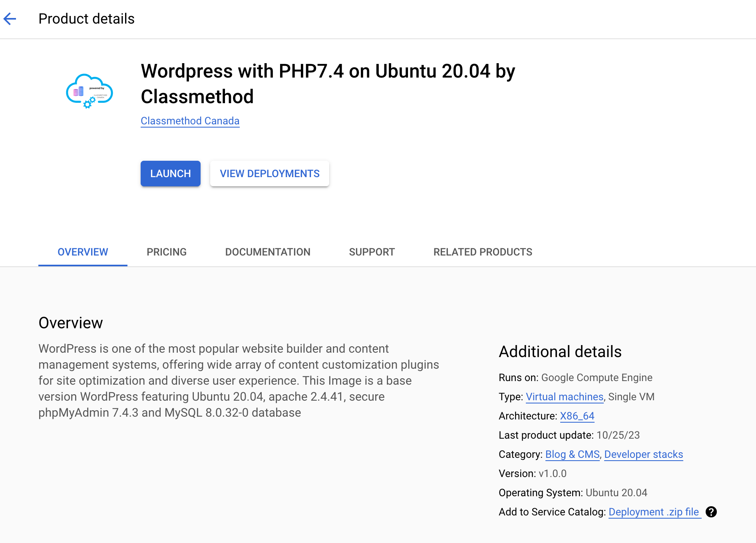Download the Deployment .zip file link
The image size is (756, 543).
pos(654,512)
